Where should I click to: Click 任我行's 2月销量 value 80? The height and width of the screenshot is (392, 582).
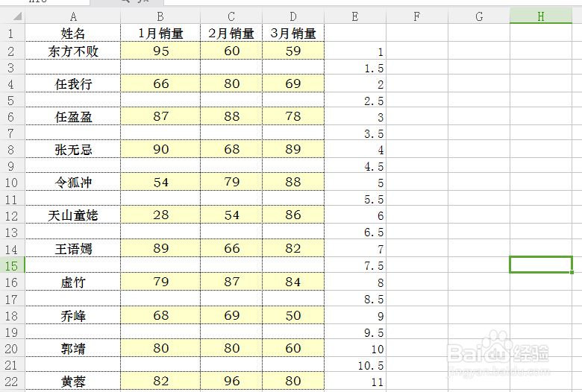click(x=231, y=83)
